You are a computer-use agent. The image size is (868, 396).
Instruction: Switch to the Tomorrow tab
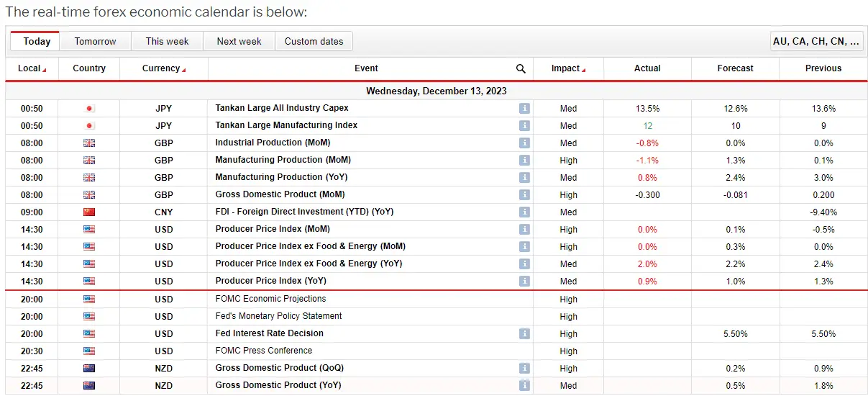point(95,41)
